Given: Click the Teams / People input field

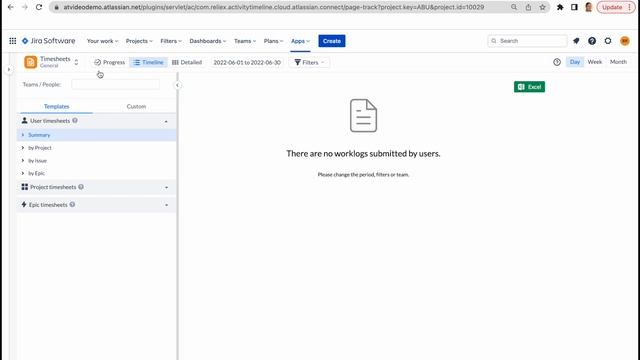Looking at the screenshot, I should click(x=116, y=84).
